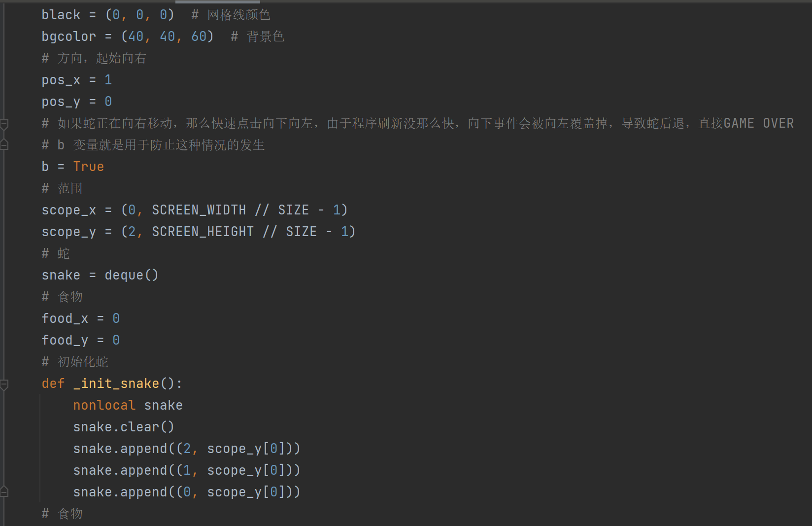Place cursor on pos_y variable
Image resolution: width=812 pixels, height=526 pixels.
tap(61, 102)
